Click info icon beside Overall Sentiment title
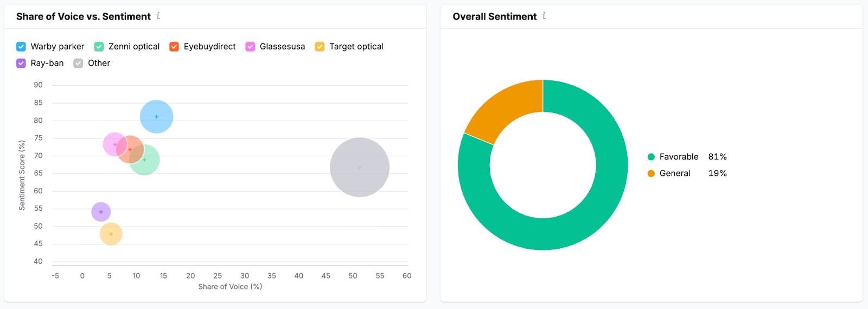The width and height of the screenshot is (868, 309). click(544, 16)
